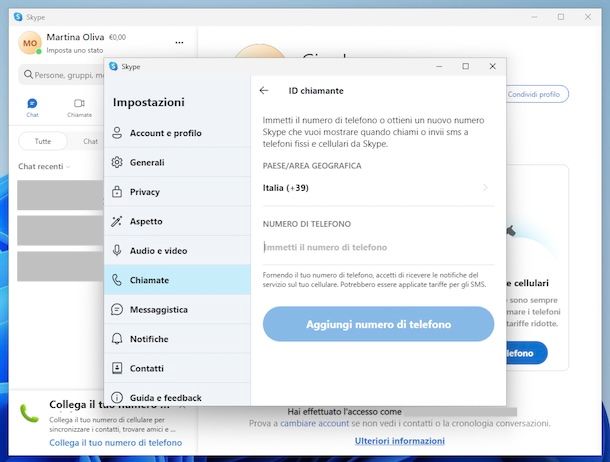Open Messaggistica settings section
This screenshot has width=610, height=462.
(177, 310)
